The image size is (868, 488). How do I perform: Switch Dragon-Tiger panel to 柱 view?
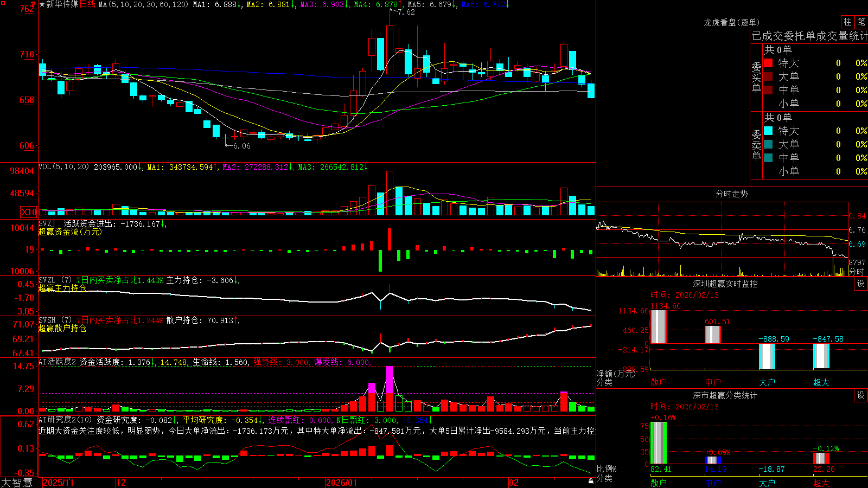847,22
